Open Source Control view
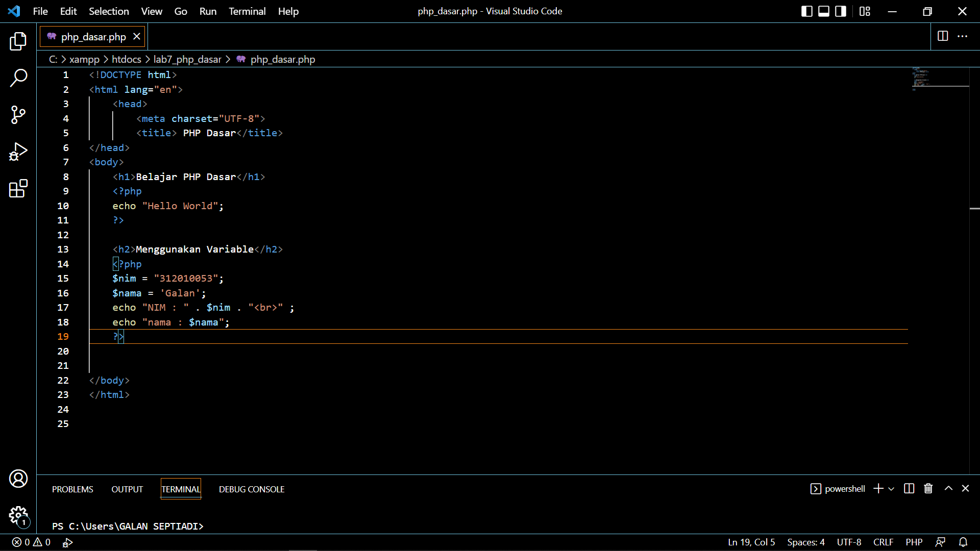 coord(18,115)
